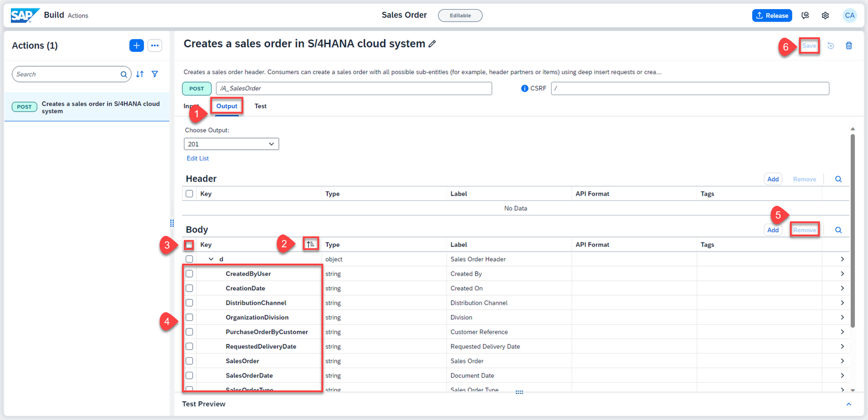This screenshot has width=868, height=420.
Task: Open details arrow for CreationDate row
Action: (842, 288)
